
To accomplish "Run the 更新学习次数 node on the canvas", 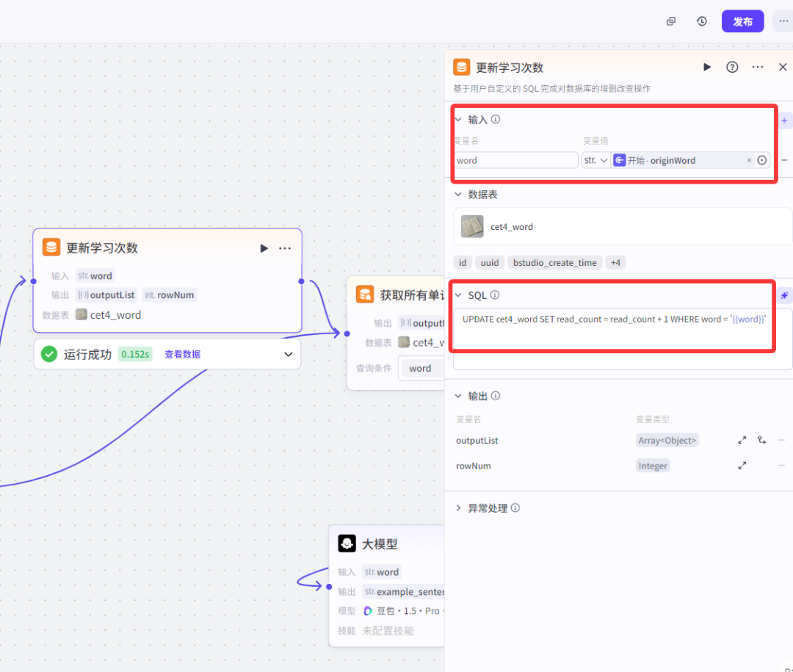I will 264,248.
